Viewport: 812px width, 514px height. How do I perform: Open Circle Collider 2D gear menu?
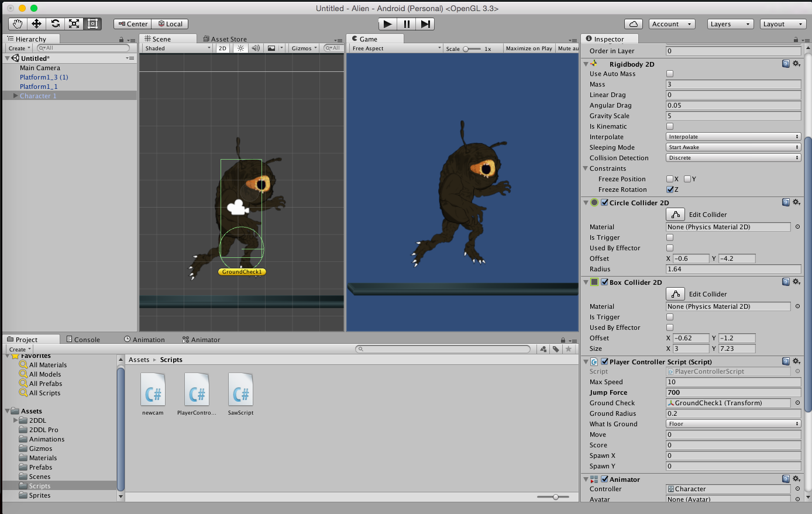[796, 202]
